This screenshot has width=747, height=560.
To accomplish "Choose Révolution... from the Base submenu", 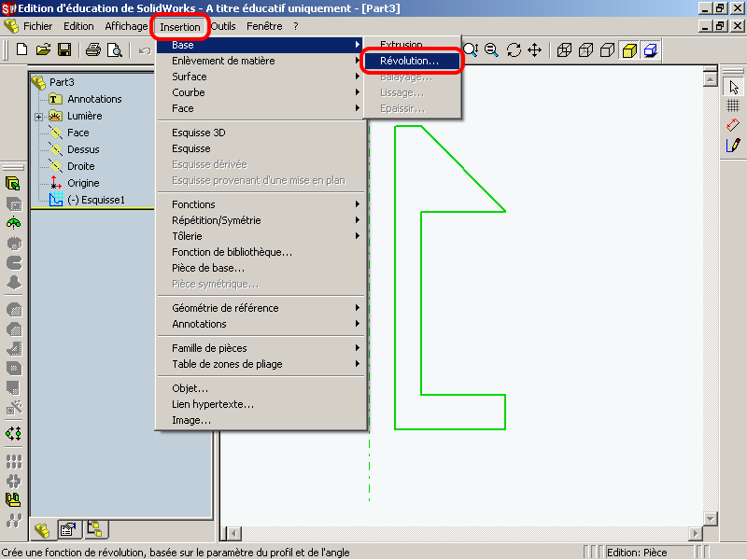I will 409,61.
